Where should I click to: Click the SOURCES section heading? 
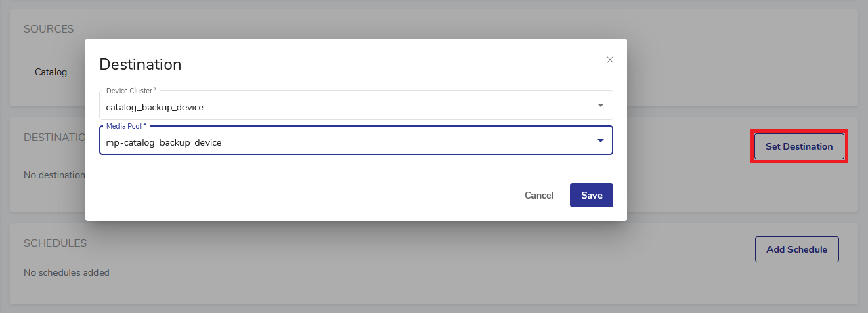[49, 29]
